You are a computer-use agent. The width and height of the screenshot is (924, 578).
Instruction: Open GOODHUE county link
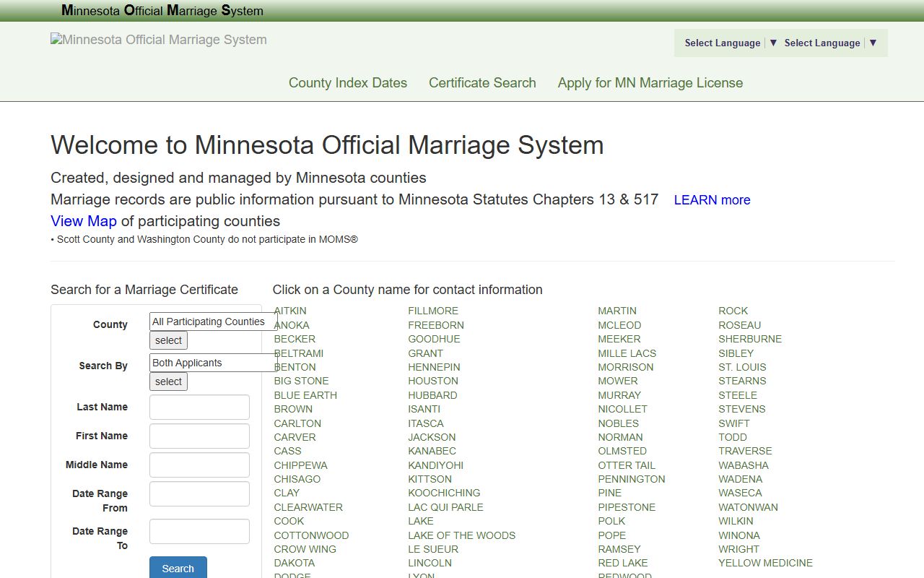[434, 339]
